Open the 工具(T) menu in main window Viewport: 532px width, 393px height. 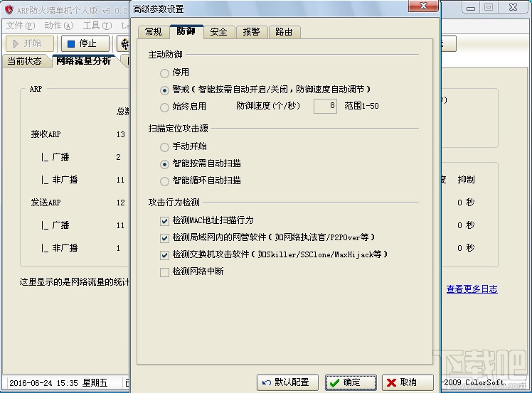pos(97,26)
